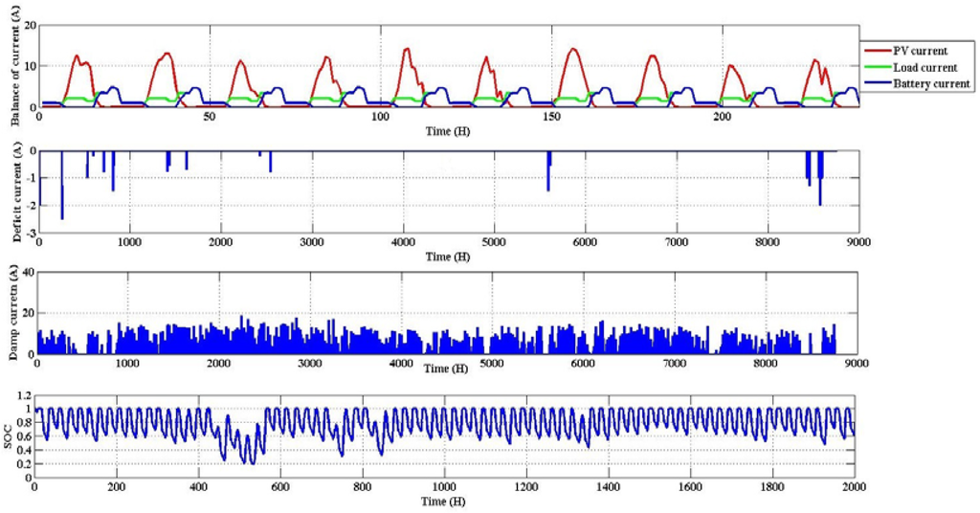
Task: Click "Time (H)" label under the SOC plot
Action: pyautogui.click(x=444, y=500)
